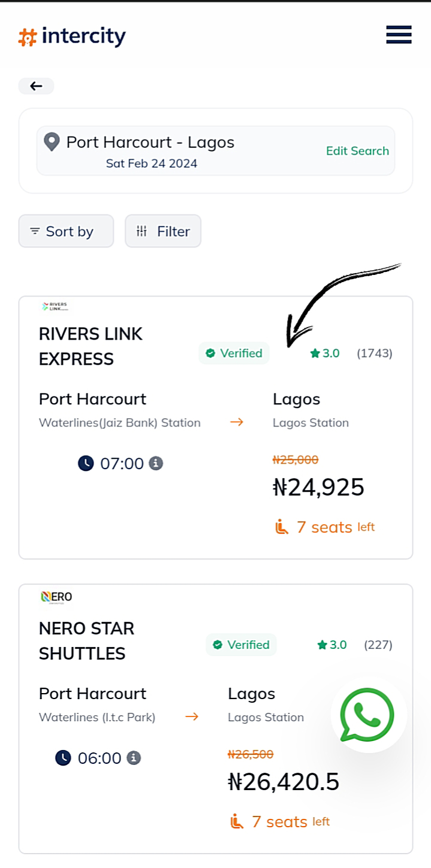Select Nero Star Shuttles trip title
The height and width of the screenshot is (868, 431).
pos(86,641)
